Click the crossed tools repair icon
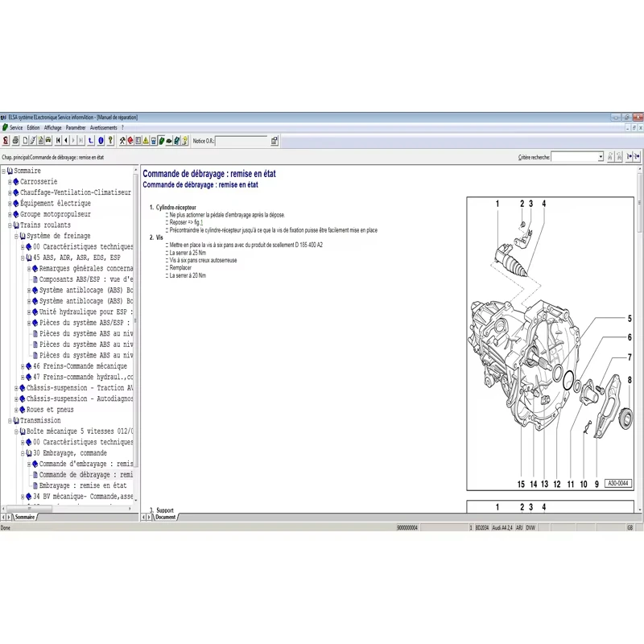 [x=123, y=141]
